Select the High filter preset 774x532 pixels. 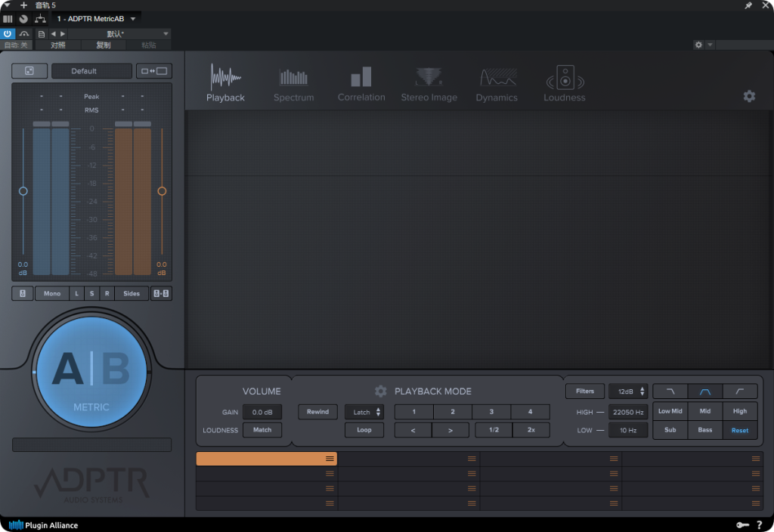(739, 411)
